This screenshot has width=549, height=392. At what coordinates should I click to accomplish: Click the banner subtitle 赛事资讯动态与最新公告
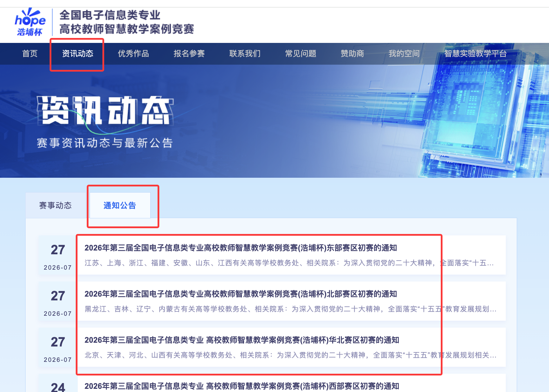pyautogui.click(x=105, y=143)
